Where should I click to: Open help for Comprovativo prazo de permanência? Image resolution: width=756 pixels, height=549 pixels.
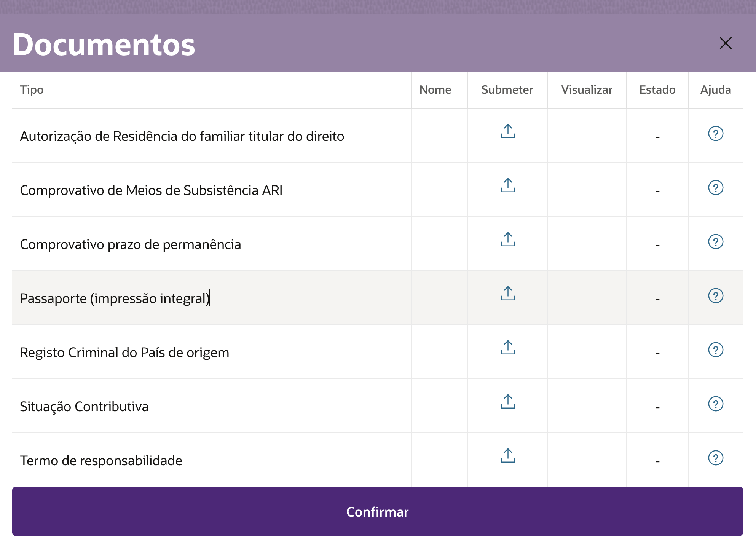716,242
